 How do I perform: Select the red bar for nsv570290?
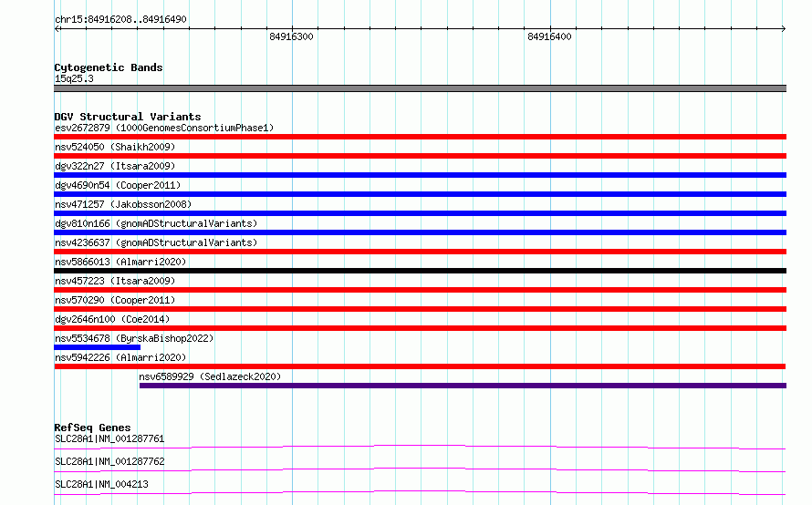click(420, 309)
